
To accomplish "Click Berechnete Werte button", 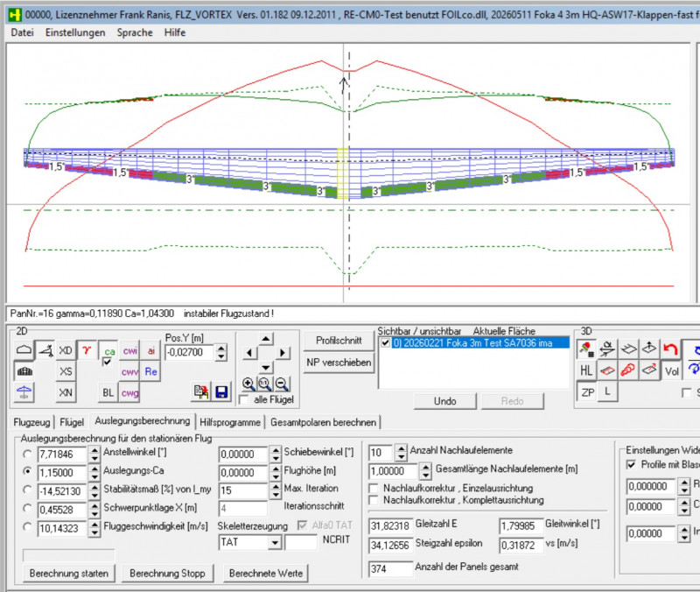I will (x=266, y=574).
